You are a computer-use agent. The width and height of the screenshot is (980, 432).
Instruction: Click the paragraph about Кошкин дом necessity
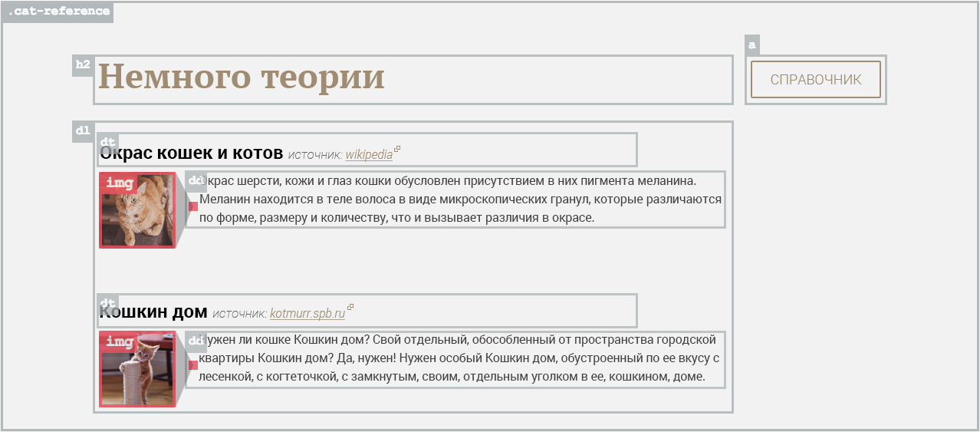[460, 359]
